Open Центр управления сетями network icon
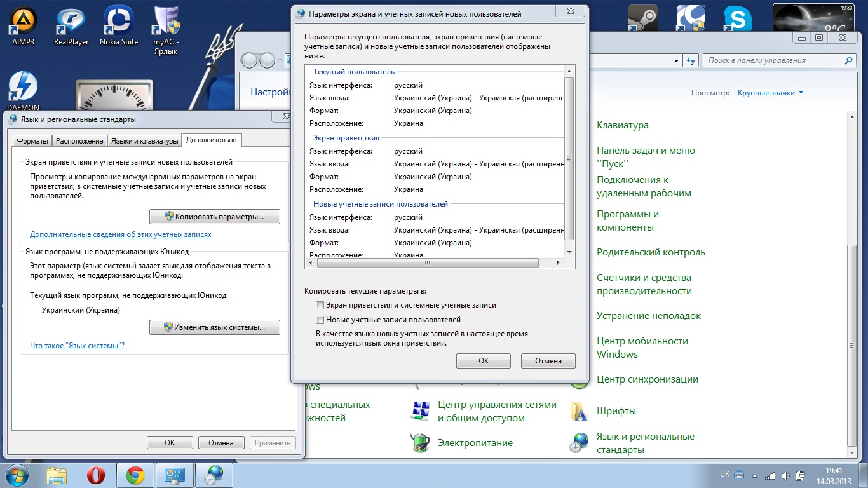 [421, 411]
